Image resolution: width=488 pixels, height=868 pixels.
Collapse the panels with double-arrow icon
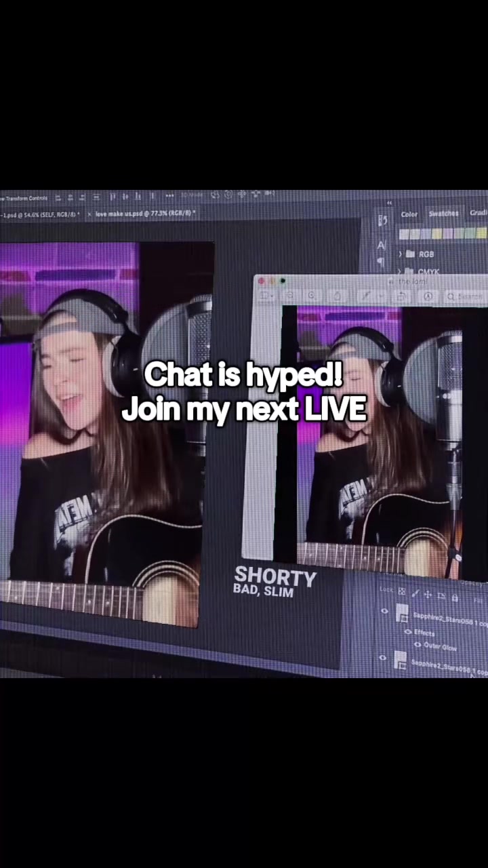point(390,203)
